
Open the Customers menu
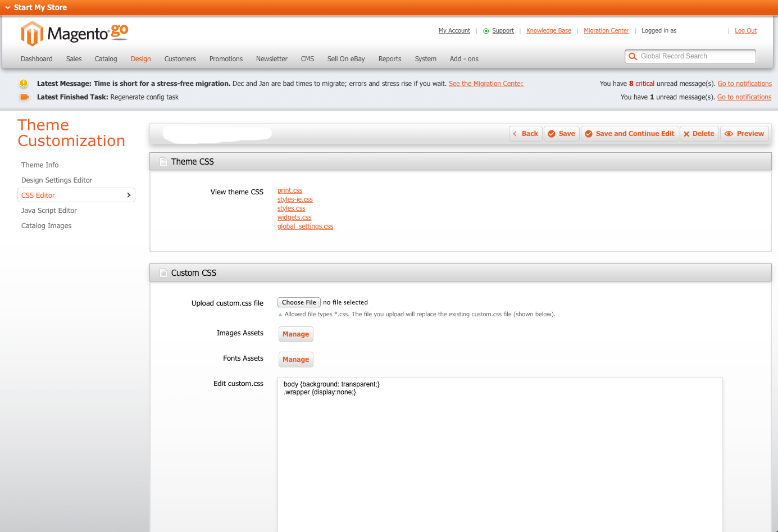[180, 59]
